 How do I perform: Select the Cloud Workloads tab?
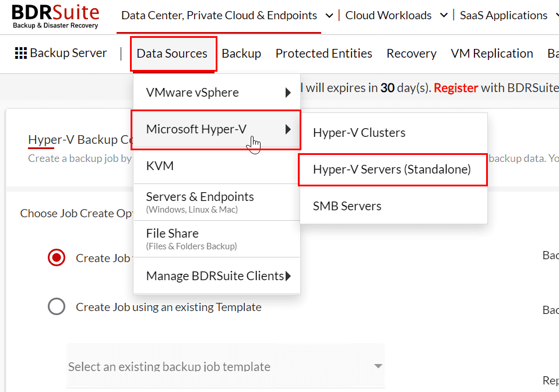[x=388, y=15]
